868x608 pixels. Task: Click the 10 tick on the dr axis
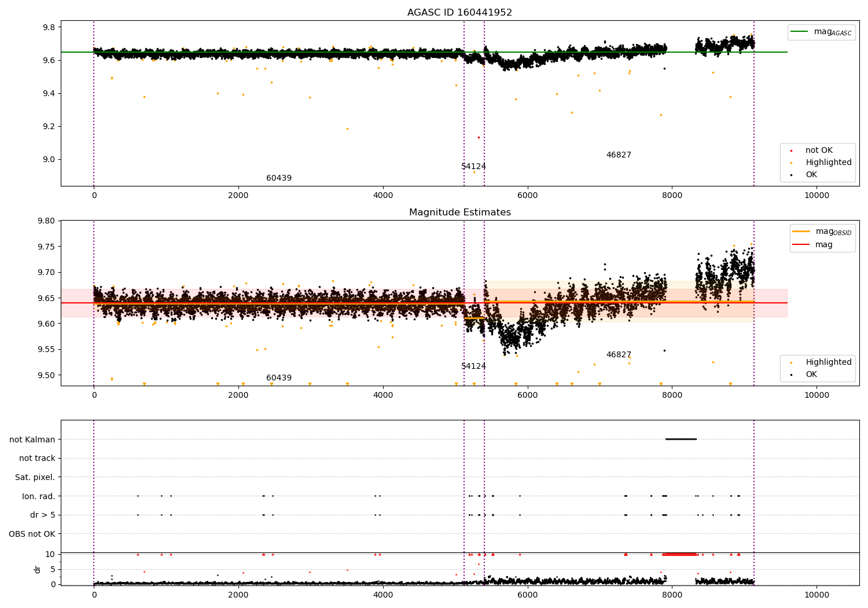(51, 554)
